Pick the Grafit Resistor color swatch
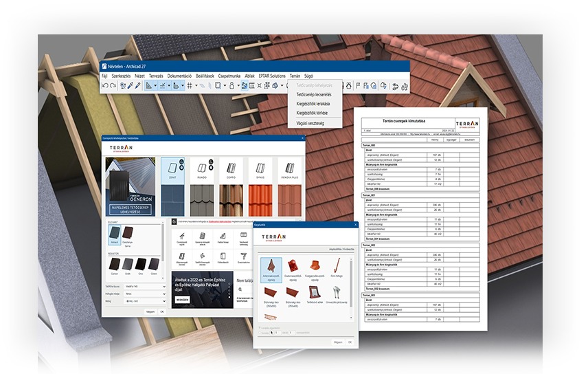This screenshot has width=588, height=385. point(128,264)
